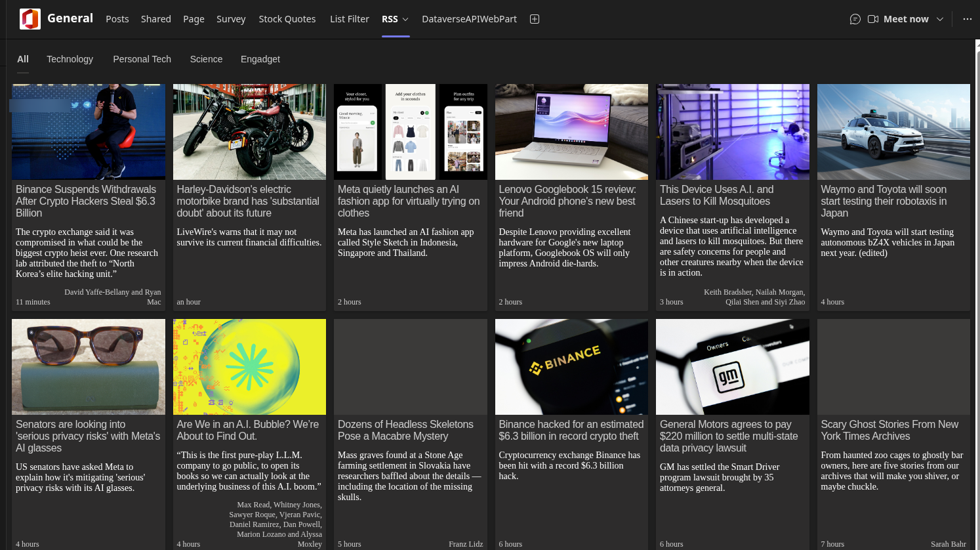Click author name Franz Lidz
Image resolution: width=980 pixels, height=550 pixels.
click(x=466, y=544)
